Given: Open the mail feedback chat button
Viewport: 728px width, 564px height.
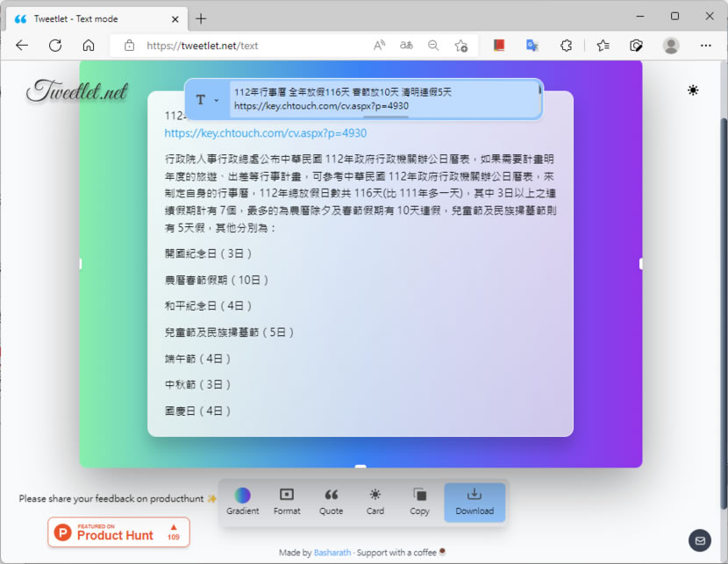Looking at the screenshot, I should coord(700,540).
